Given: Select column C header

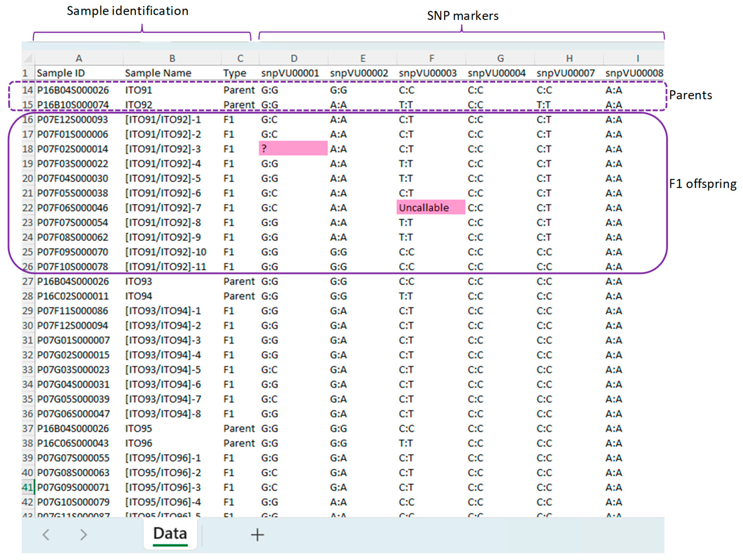Looking at the screenshot, I should [240, 58].
